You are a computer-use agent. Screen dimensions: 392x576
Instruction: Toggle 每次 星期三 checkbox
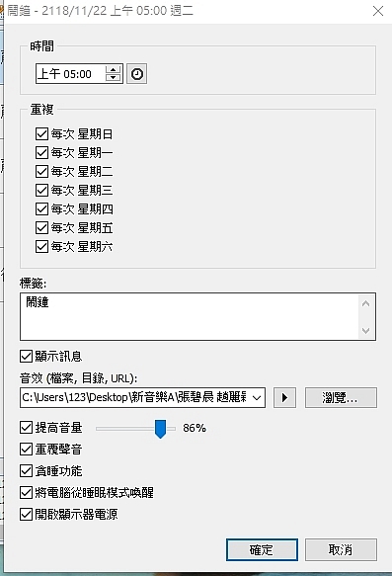pos(41,190)
